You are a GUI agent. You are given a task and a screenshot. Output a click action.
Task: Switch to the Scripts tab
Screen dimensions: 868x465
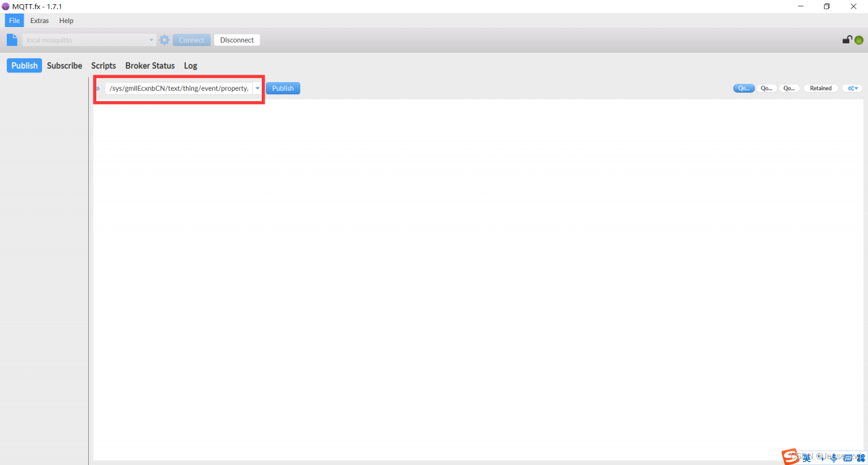pos(104,66)
